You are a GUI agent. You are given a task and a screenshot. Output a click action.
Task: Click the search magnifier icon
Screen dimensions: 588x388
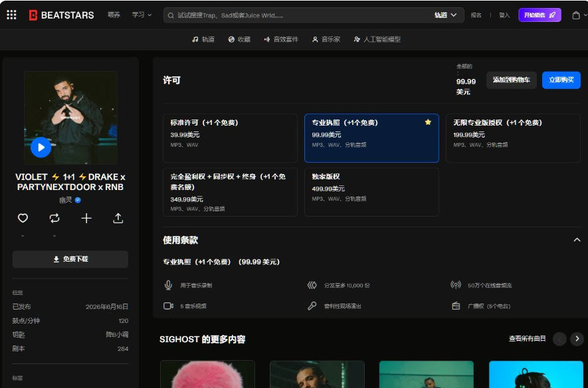click(x=171, y=15)
